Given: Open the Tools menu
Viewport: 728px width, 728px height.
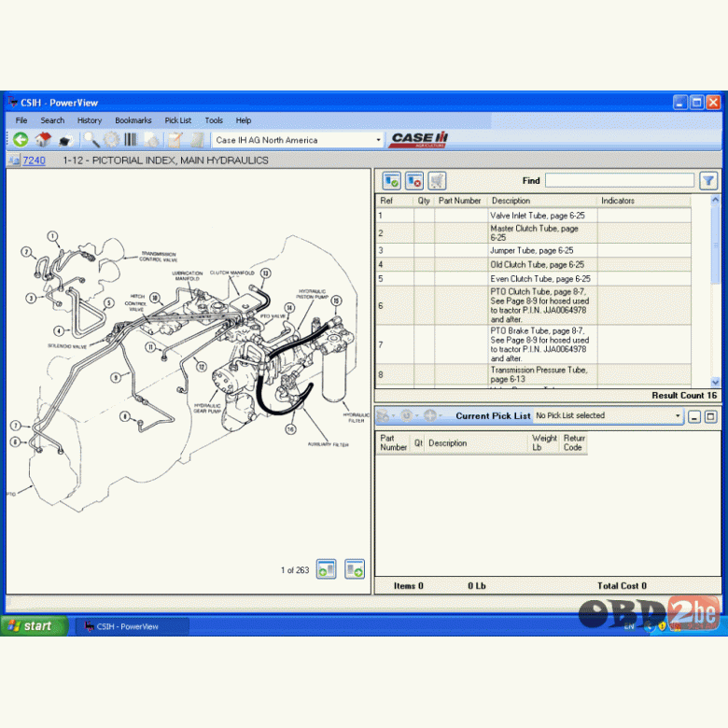Looking at the screenshot, I should tap(214, 120).
